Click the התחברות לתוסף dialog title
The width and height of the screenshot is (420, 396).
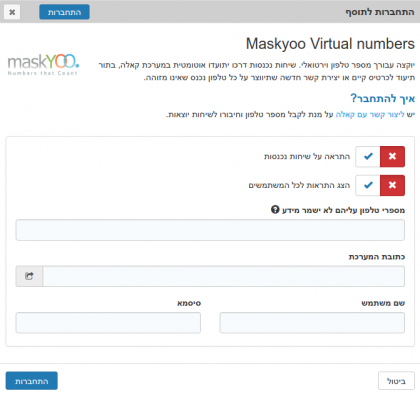[x=380, y=12]
